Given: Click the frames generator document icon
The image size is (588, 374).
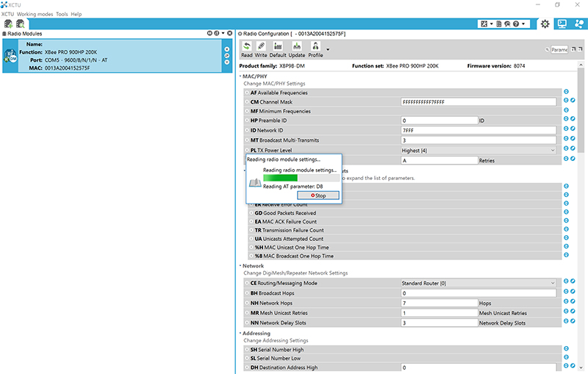Looking at the screenshot, I should tap(499, 24).
